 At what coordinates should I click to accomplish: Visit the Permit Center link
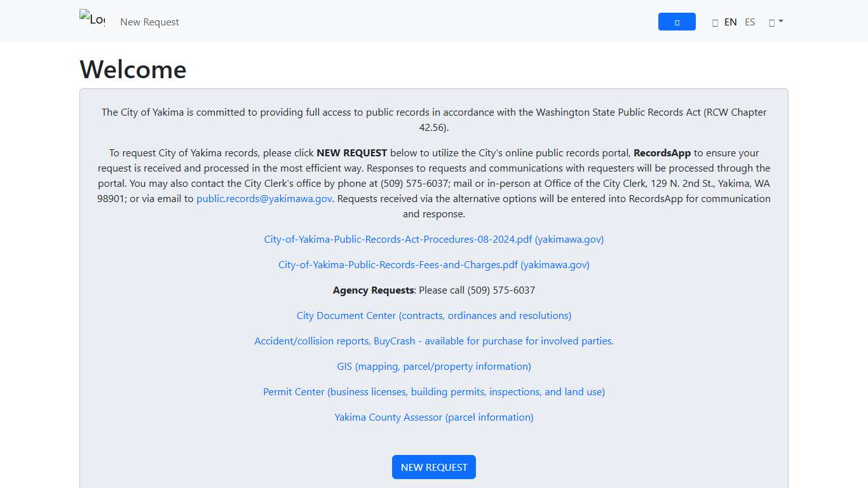(x=434, y=392)
